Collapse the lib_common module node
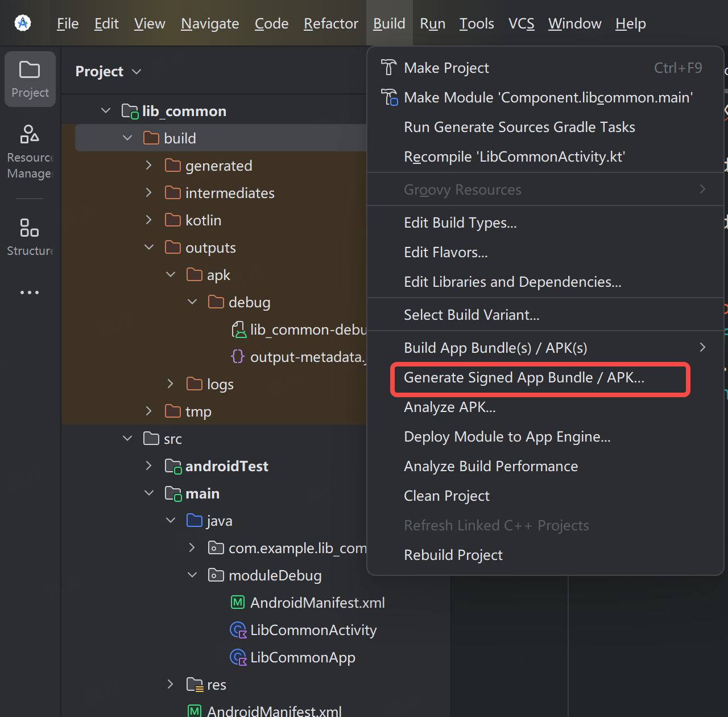Image resolution: width=728 pixels, height=717 pixels. point(106,110)
